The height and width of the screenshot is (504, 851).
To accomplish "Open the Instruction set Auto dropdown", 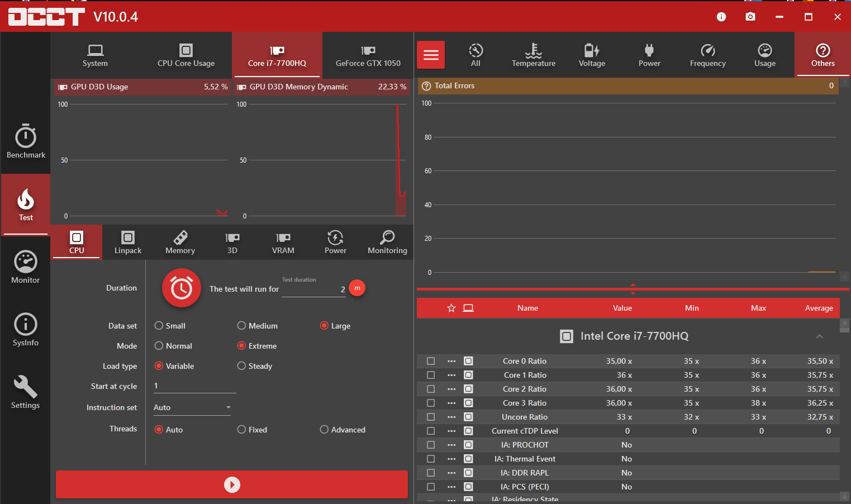I will [192, 407].
